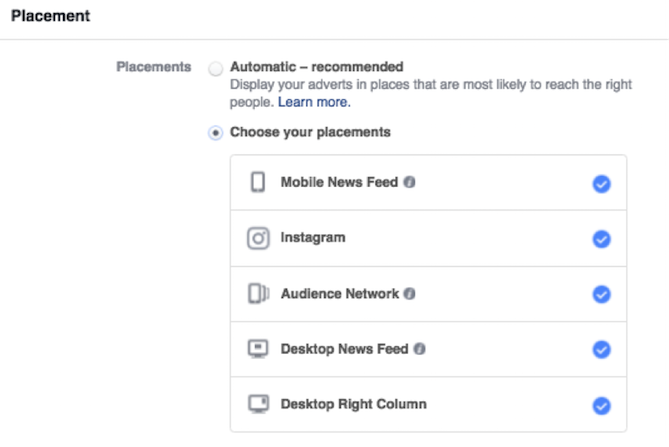This screenshot has height=447, width=669.
Task: Select the Choose your placements radio button
Action: point(215,133)
